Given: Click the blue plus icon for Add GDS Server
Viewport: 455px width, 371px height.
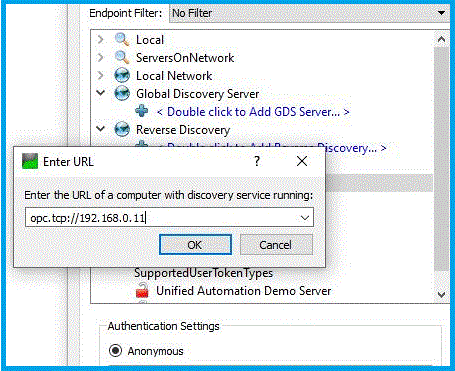Looking at the screenshot, I should tap(142, 111).
